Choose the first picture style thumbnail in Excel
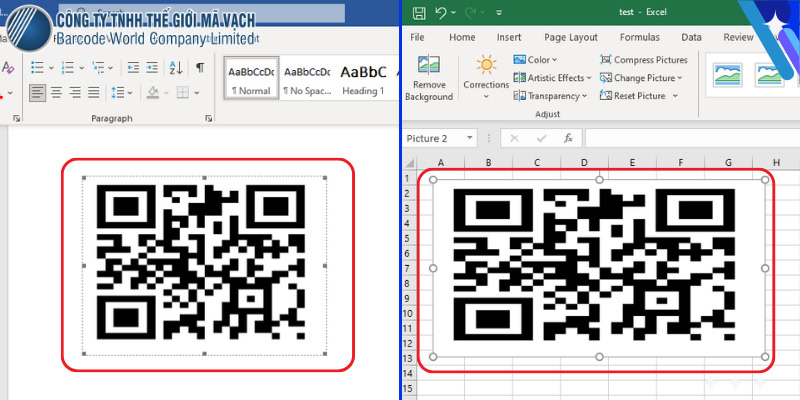This screenshot has width=800, height=400. click(728, 75)
